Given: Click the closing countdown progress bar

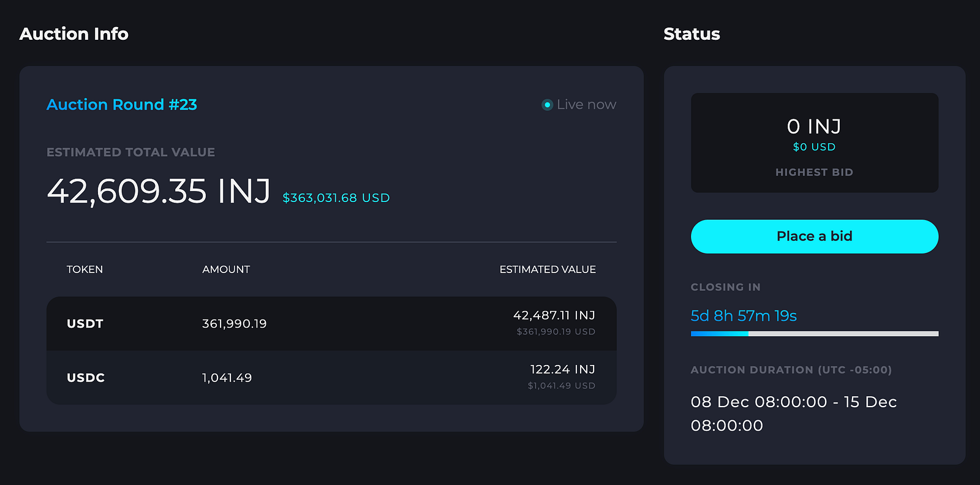Looking at the screenshot, I should pos(814,334).
